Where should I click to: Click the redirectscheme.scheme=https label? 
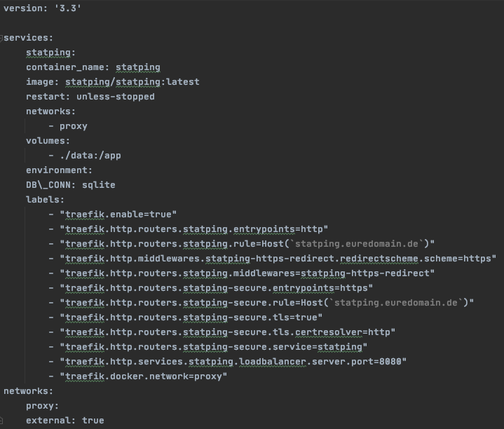pyautogui.click(x=278, y=259)
